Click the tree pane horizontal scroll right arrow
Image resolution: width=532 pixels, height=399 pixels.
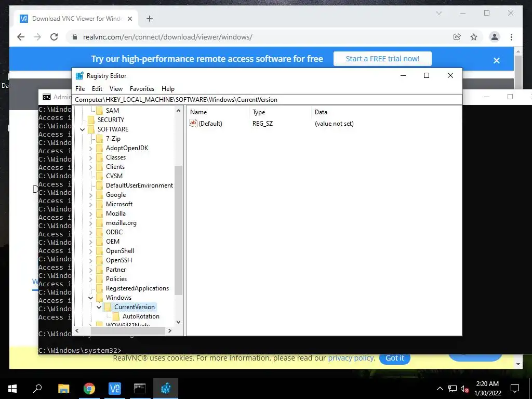[170, 330]
